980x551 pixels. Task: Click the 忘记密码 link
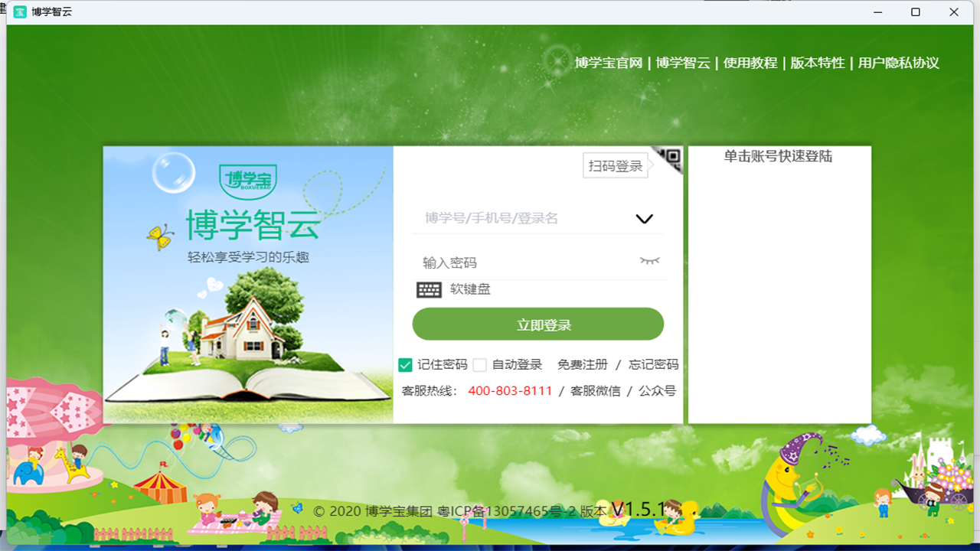pyautogui.click(x=654, y=365)
